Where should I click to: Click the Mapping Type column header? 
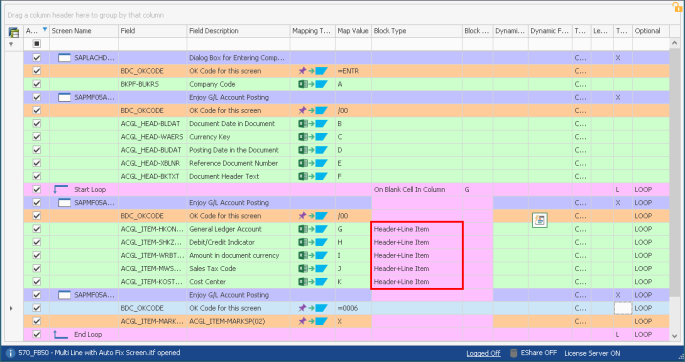pyautogui.click(x=313, y=31)
